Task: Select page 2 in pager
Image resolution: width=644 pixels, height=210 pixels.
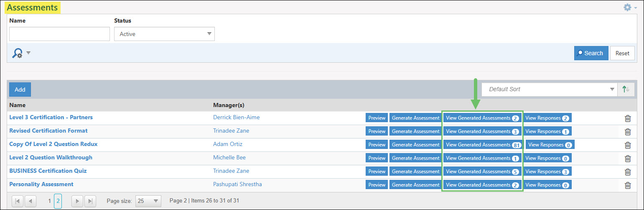Action: (x=58, y=201)
